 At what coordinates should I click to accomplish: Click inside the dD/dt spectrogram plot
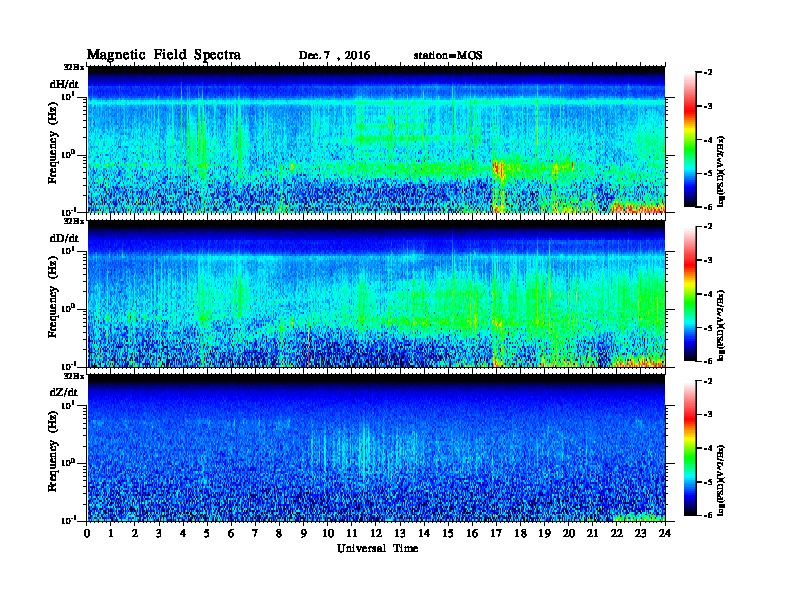coord(376,293)
